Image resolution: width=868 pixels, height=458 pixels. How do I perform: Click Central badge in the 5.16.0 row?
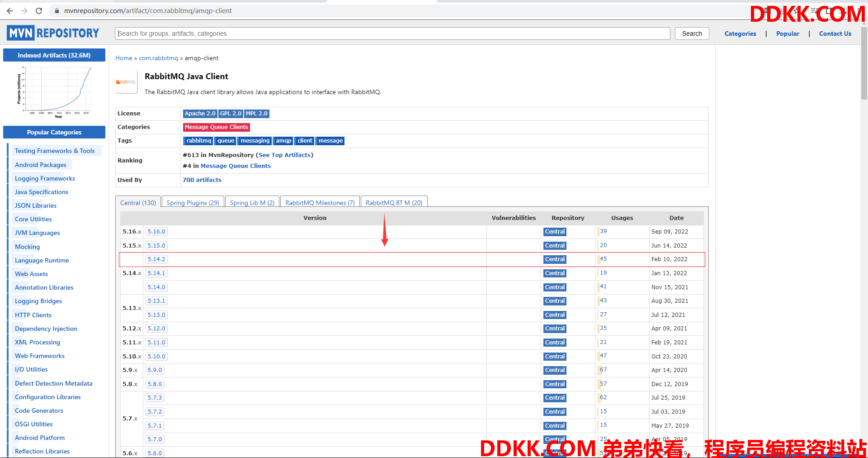click(555, 232)
